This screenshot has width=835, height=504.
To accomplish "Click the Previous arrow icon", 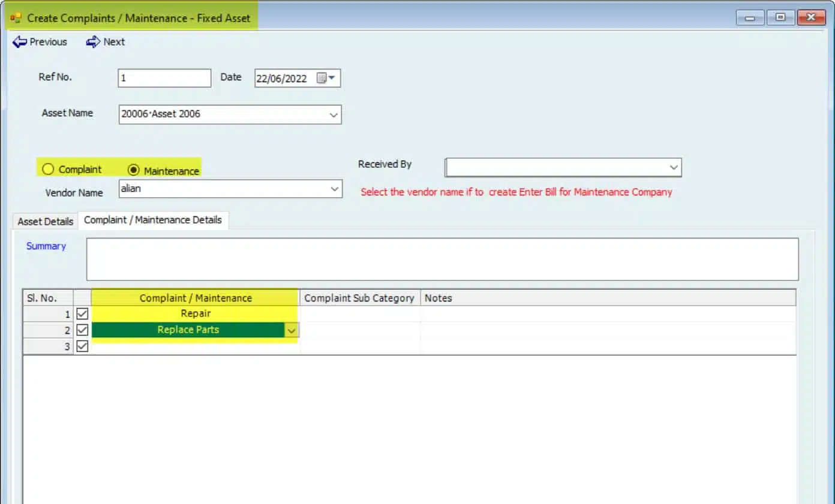I will pos(20,42).
